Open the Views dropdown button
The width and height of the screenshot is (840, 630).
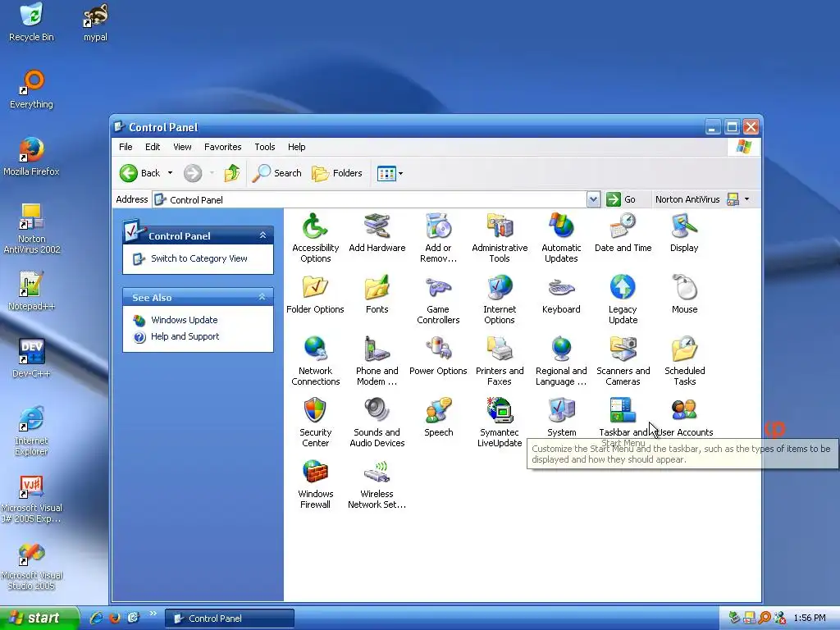tap(390, 173)
